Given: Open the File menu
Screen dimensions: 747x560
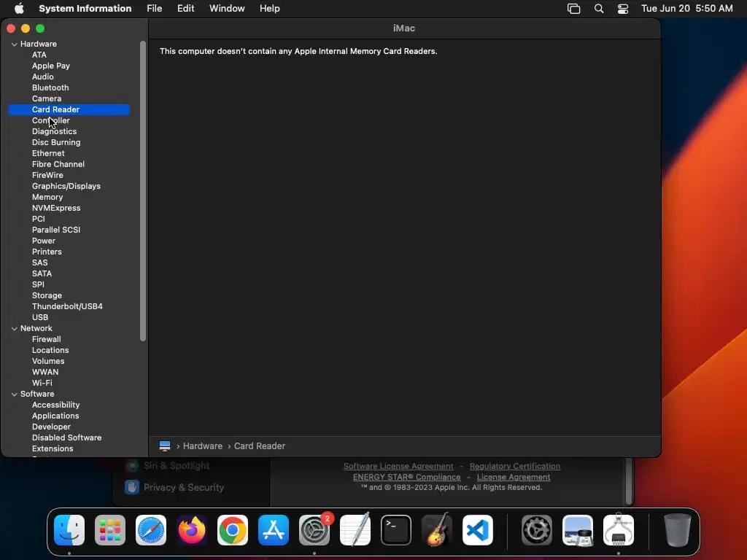Looking at the screenshot, I should coord(155,9).
